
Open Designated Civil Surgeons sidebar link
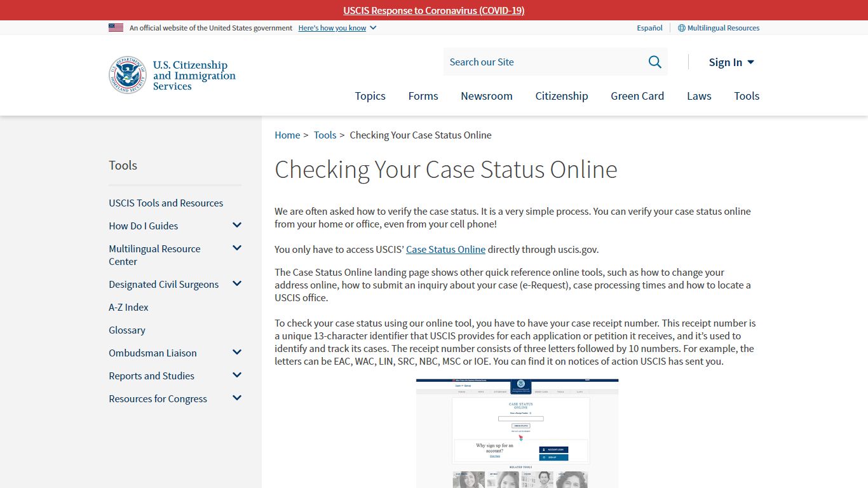coord(164,284)
